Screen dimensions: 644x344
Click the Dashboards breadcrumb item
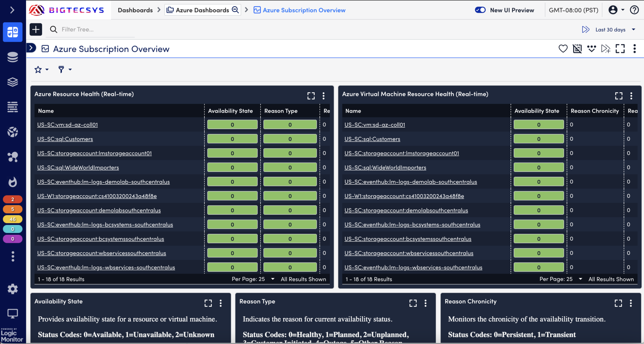[135, 10]
